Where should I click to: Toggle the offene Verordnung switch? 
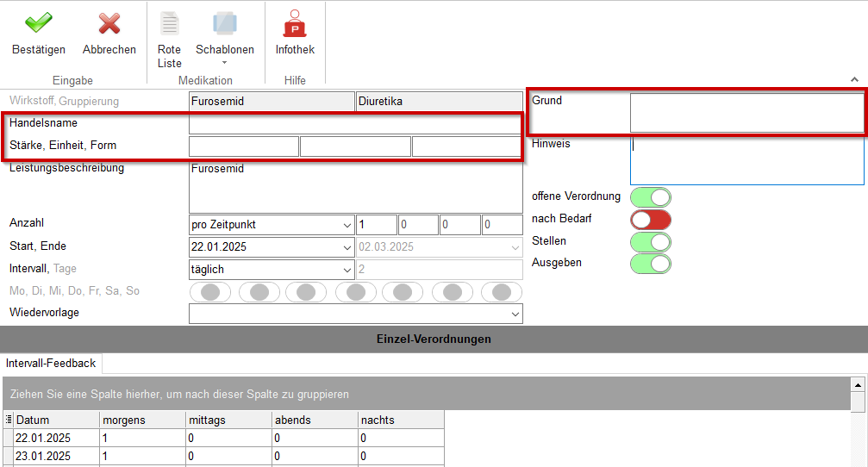point(650,197)
